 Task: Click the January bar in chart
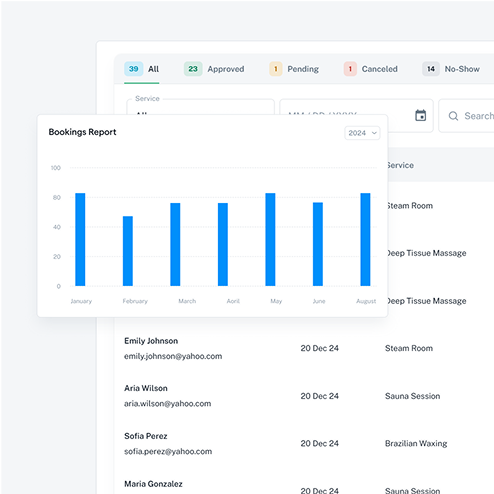(x=80, y=239)
